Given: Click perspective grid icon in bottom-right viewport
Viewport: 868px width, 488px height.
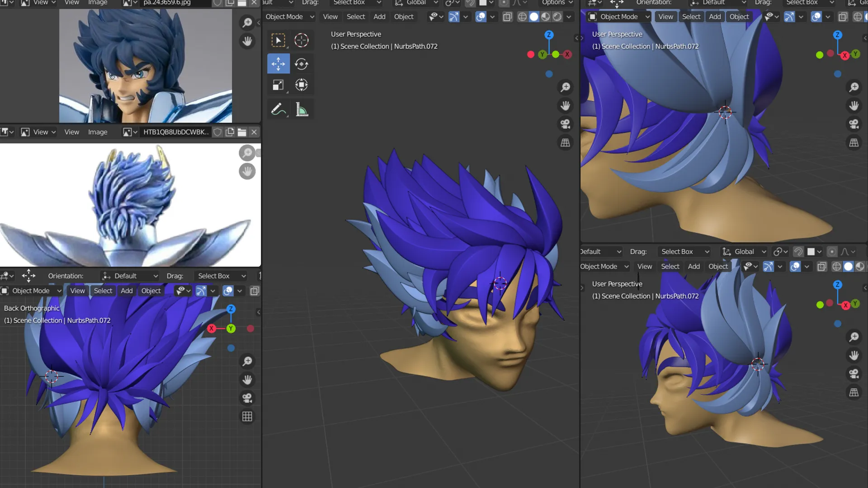Looking at the screenshot, I should click(854, 393).
